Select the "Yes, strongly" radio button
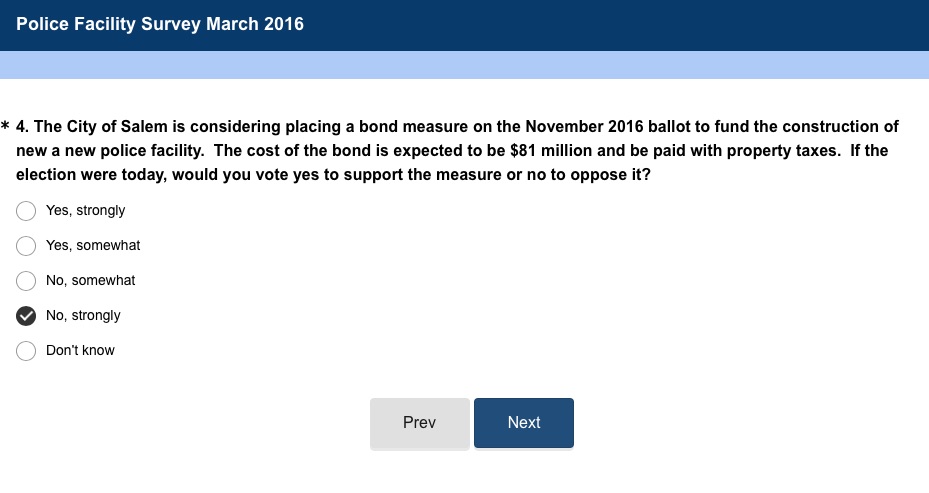 tap(26, 211)
